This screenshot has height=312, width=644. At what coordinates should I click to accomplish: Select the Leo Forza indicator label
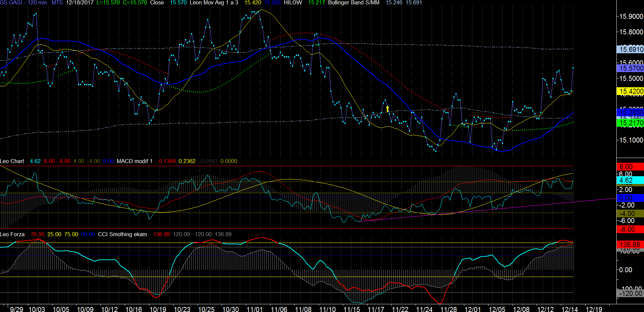pyautogui.click(x=12, y=235)
